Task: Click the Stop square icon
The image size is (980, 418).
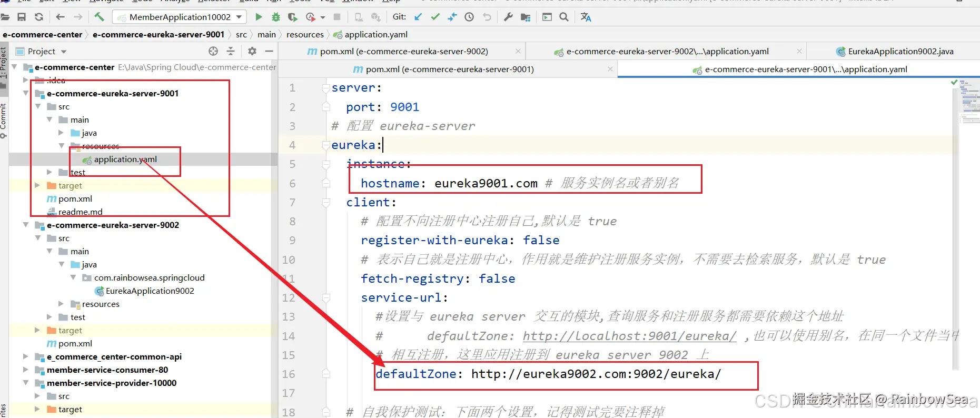Action: 337,17
